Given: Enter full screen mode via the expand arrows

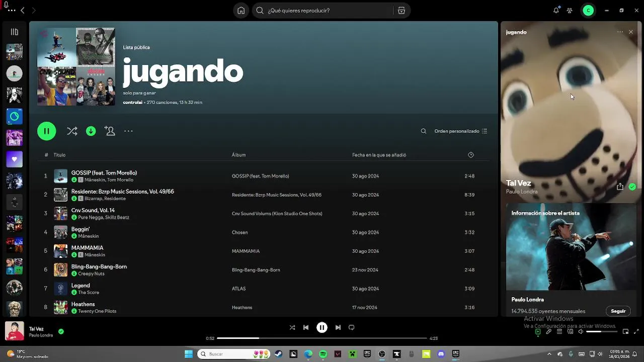Looking at the screenshot, I should 636,332.
